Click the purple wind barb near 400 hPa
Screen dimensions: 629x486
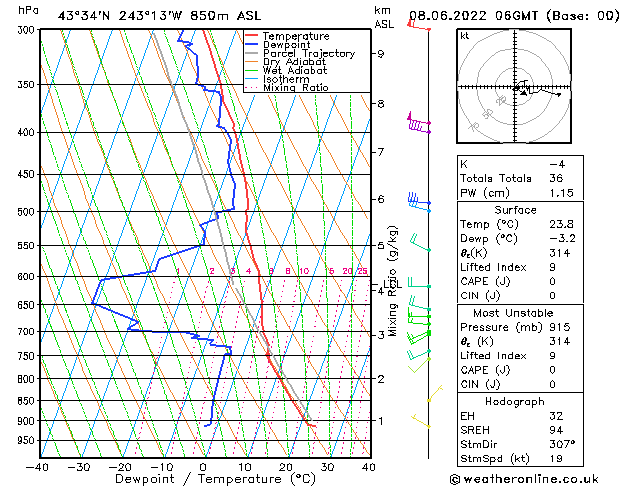point(420,126)
